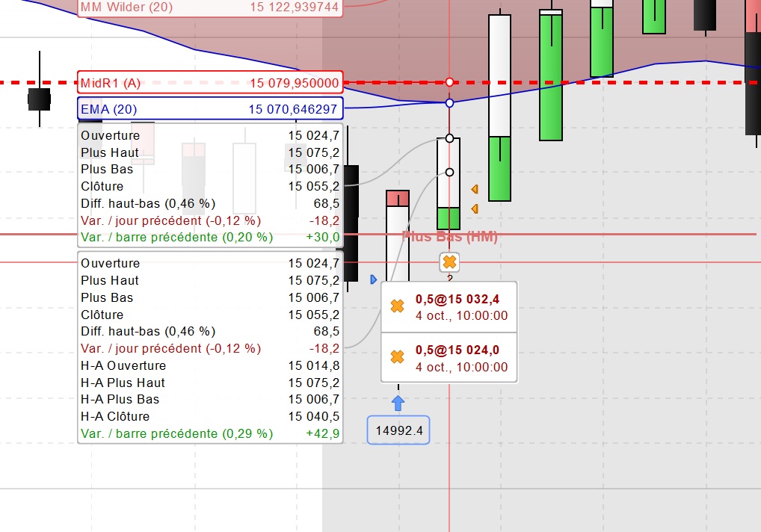
Task: Select the MidR1 (A) indicator label
Action: (x=210, y=82)
